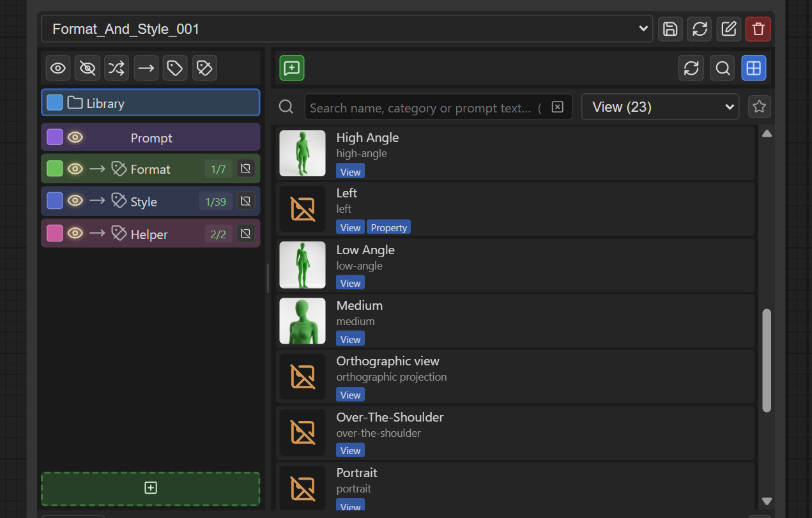Clear the search field with the X icon
The image size is (812, 518).
tap(558, 107)
